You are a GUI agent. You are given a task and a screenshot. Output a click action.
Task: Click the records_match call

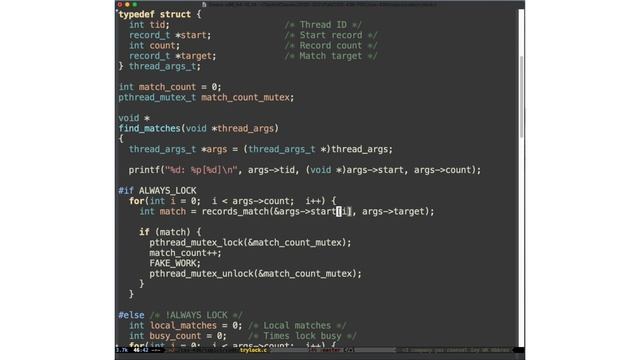(x=318, y=211)
